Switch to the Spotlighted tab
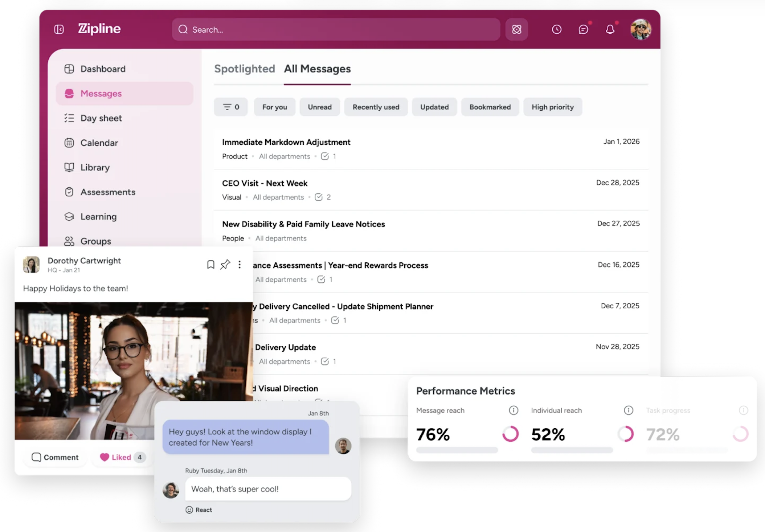765x532 pixels. pyautogui.click(x=244, y=69)
